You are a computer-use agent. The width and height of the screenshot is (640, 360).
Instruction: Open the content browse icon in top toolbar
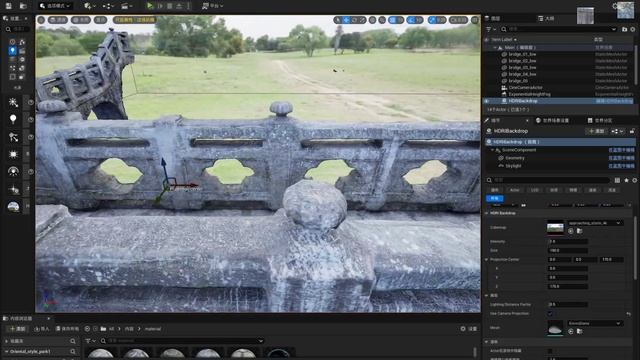23,6
